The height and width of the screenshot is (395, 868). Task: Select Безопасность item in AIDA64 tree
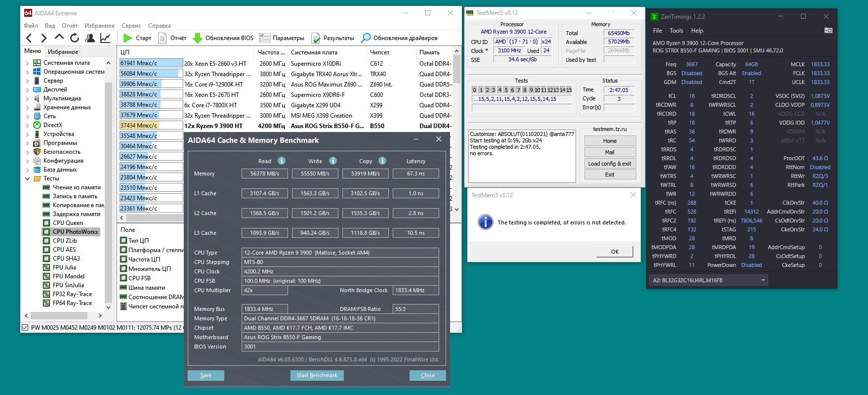coord(62,152)
